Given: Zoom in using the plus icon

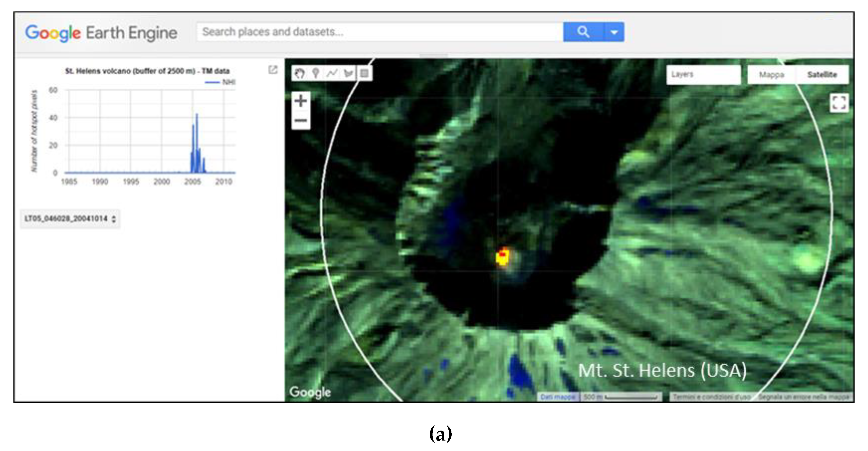Looking at the screenshot, I should point(301,101).
